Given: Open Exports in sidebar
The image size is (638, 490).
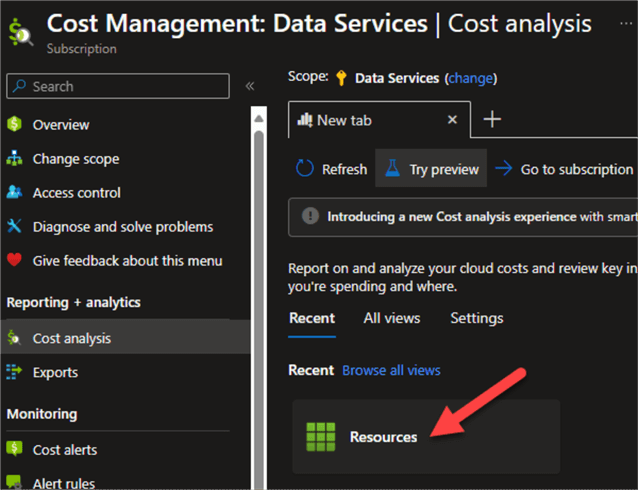Looking at the screenshot, I should tap(55, 372).
